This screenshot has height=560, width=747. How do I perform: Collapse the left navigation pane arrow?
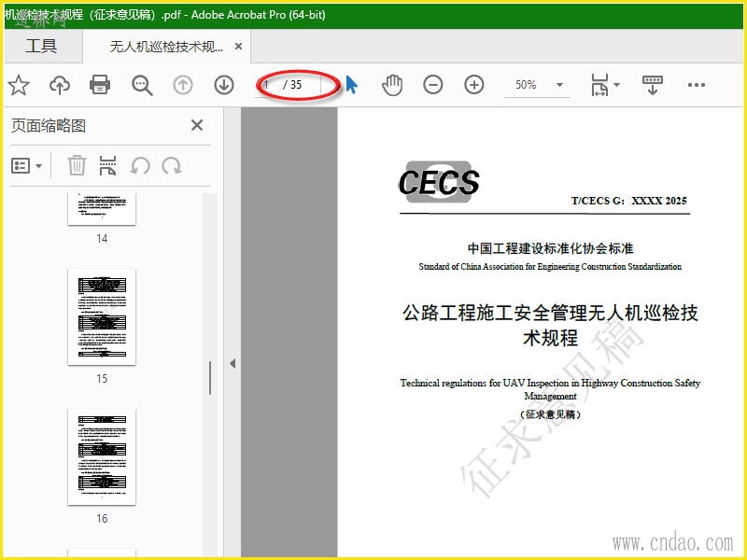(x=233, y=363)
